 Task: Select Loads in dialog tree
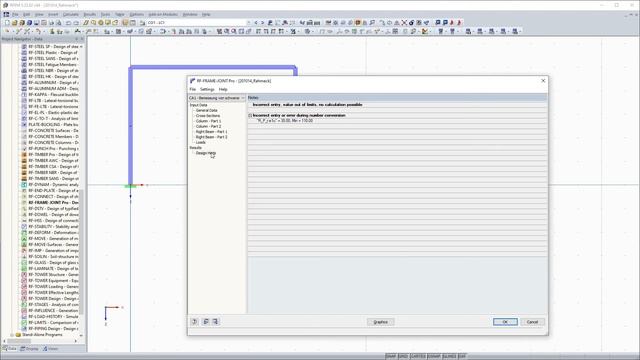tap(200, 142)
